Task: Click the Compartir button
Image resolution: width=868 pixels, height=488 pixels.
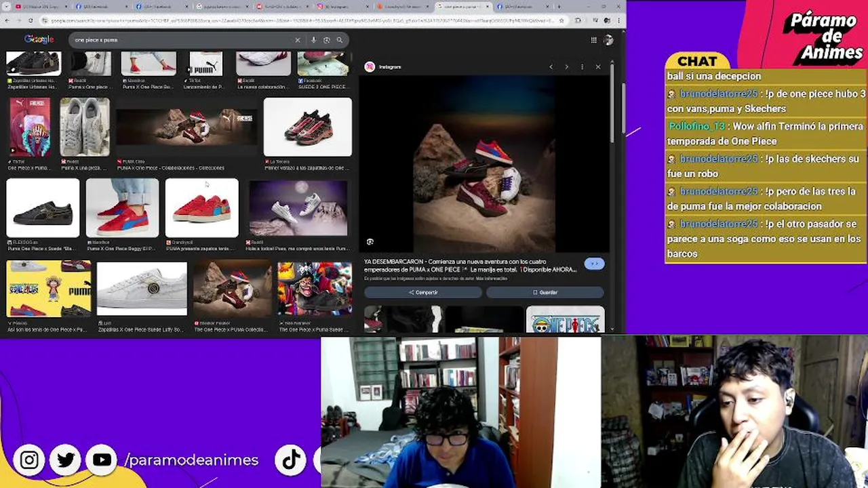Action: tap(423, 292)
